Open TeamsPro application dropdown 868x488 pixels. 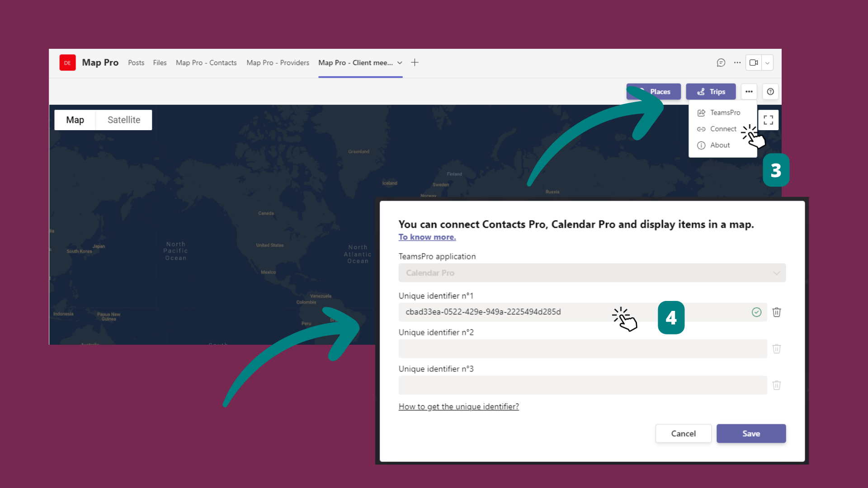[x=592, y=273]
